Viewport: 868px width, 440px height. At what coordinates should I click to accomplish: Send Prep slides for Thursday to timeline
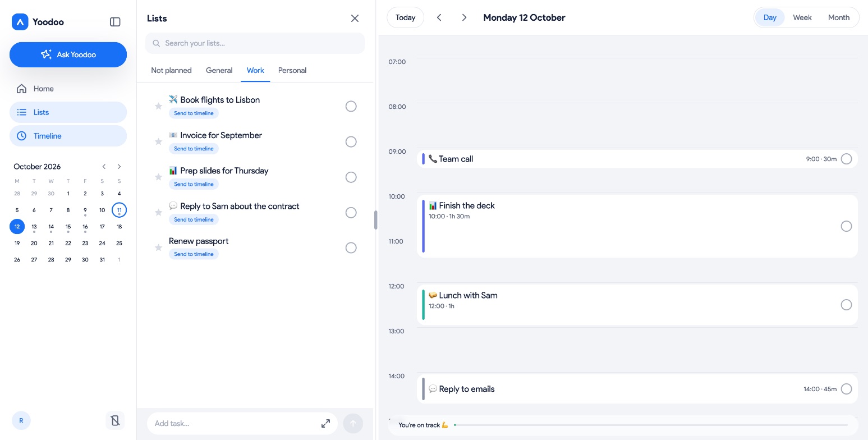(x=194, y=184)
